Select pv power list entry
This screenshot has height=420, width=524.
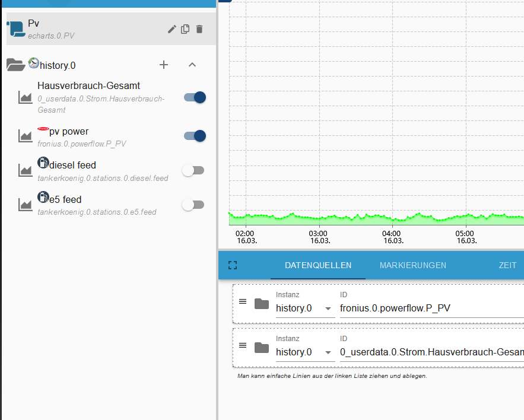tap(69, 132)
